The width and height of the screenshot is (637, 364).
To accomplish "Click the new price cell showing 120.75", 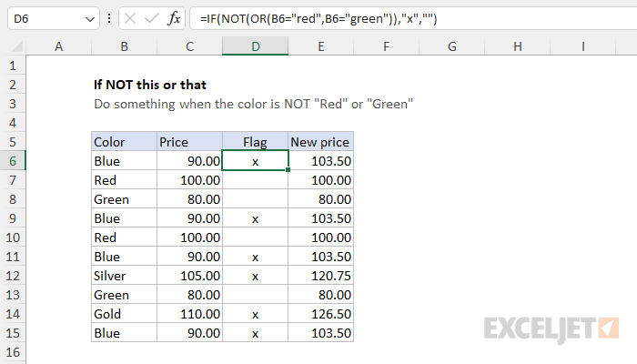I will click(x=320, y=276).
